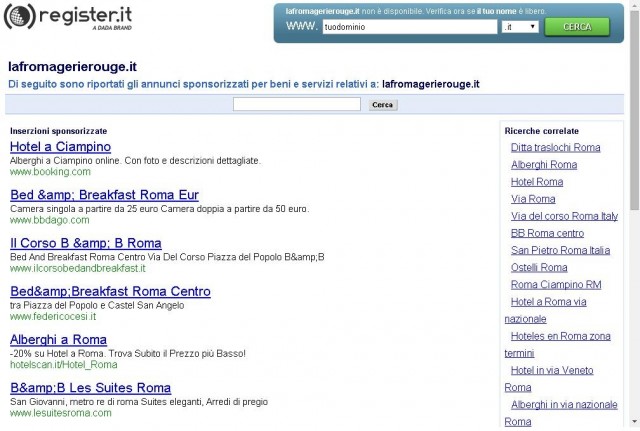
Task: Select Roma Ciampino RM related search
Action: [556, 284]
